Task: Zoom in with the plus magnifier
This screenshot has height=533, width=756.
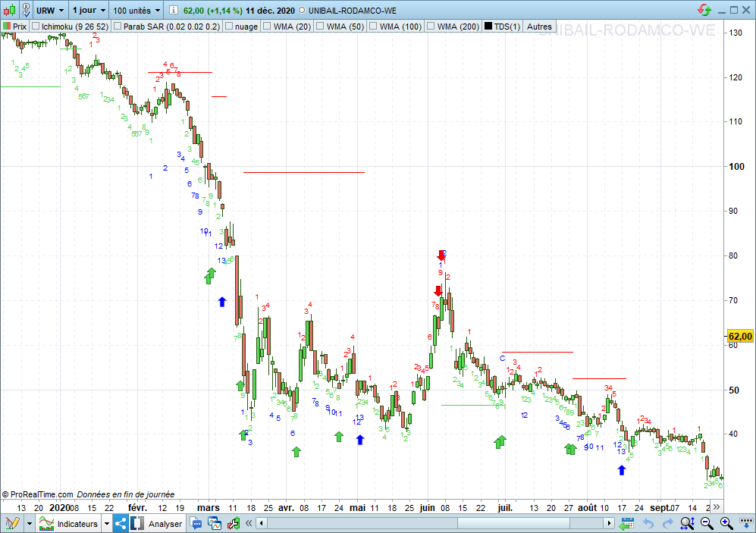Action: (x=726, y=523)
